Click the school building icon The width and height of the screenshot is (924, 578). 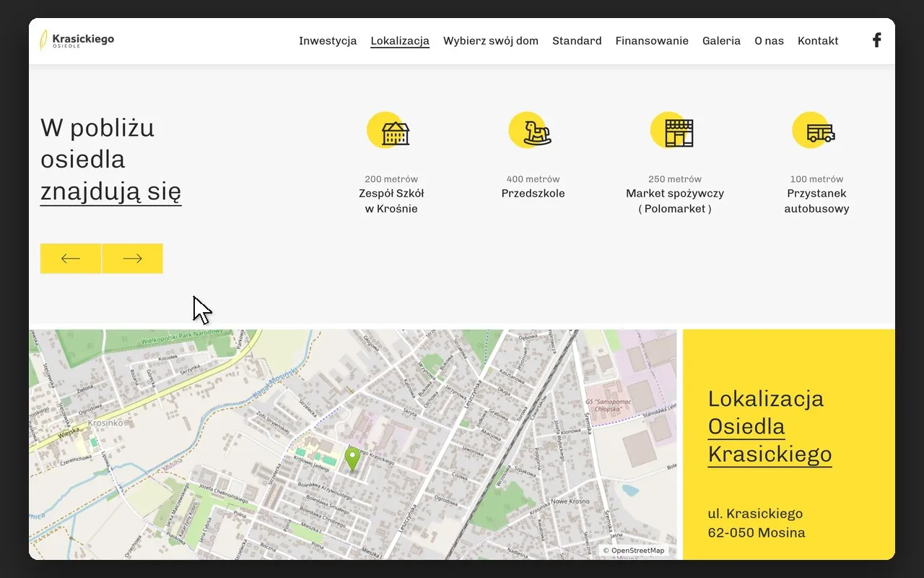[x=388, y=131]
